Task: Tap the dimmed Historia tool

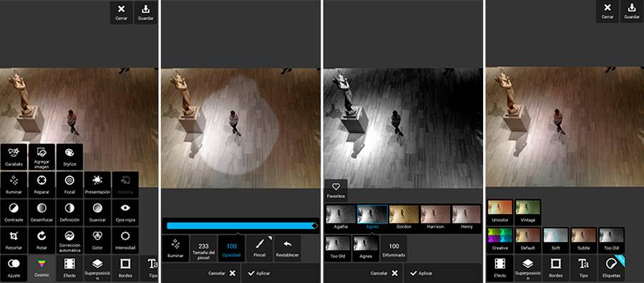Action: 126,185
